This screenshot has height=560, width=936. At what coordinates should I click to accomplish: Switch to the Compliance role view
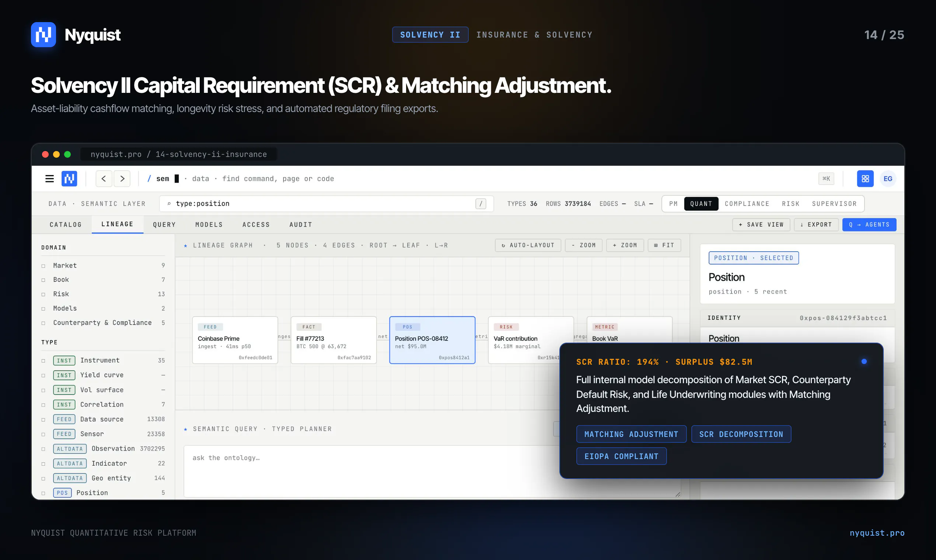click(x=747, y=204)
